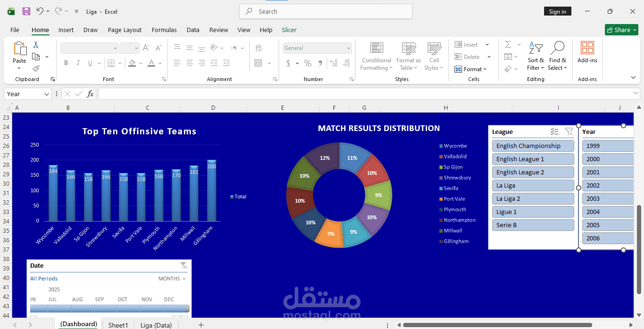Switch to Liga (Data) sheet tab
644x329 pixels.
(156, 325)
